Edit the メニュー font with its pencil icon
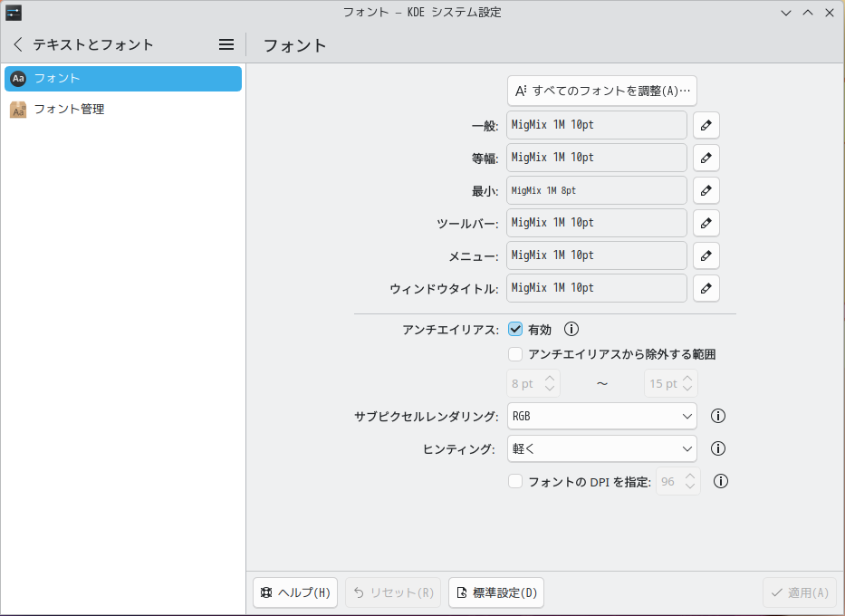Image resolution: width=845 pixels, height=616 pixels. tap(706, 255)
